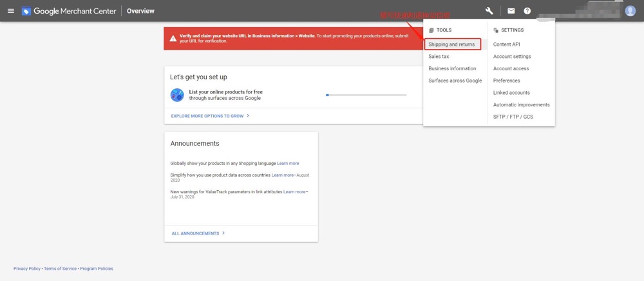Image resolution: width=644 pixels, height=281 pixels.
Task: Open the Terms of Service link
Action: [60, 269]
